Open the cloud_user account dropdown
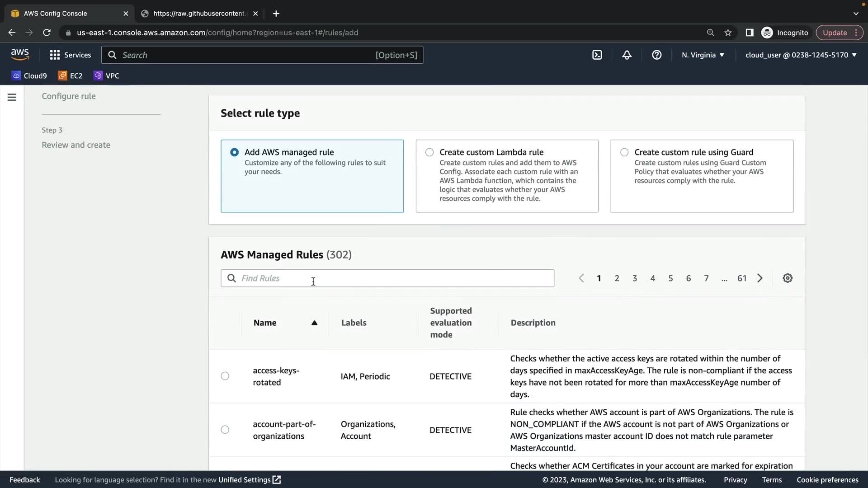This screenshot has height=488, width=868. (x=801, y=55)
